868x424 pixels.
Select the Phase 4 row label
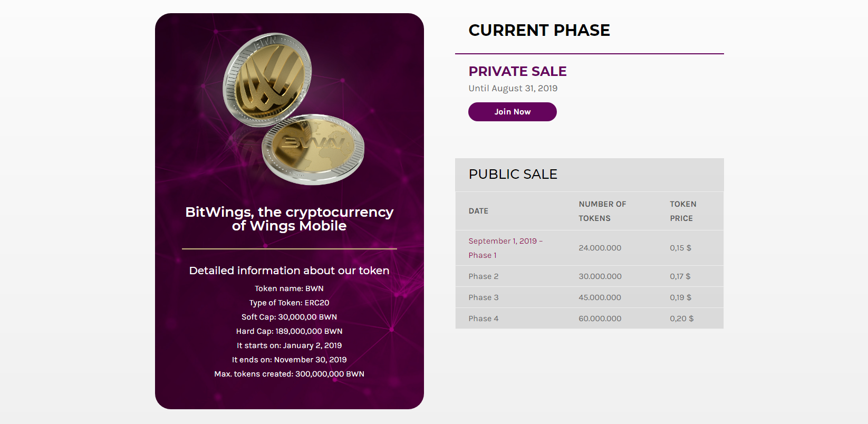tap(483, 319)
